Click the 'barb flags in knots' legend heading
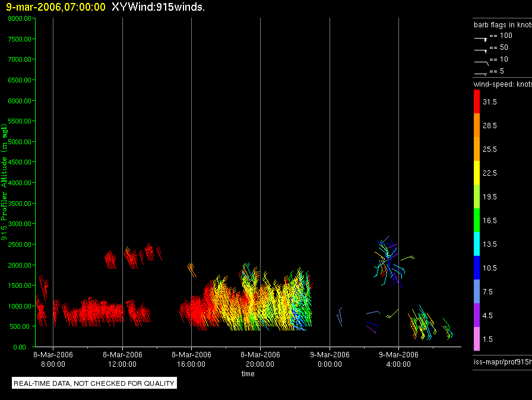Viewport: 532px width, 400px height. click(x=503, y=25)
